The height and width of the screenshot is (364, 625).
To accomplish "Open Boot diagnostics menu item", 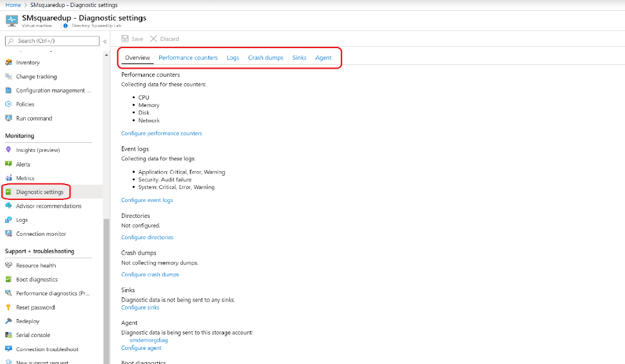I will point(37,279).
